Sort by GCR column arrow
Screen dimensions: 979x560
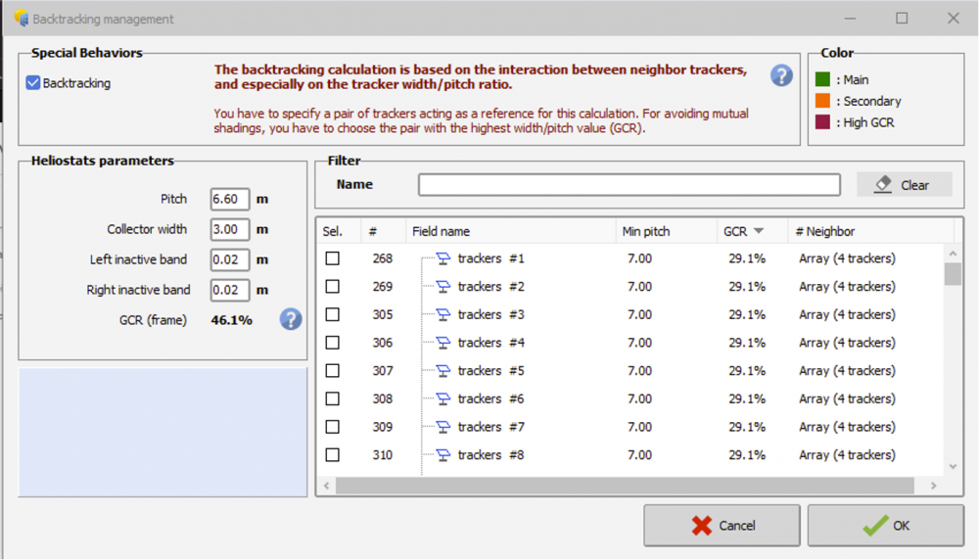758,232
